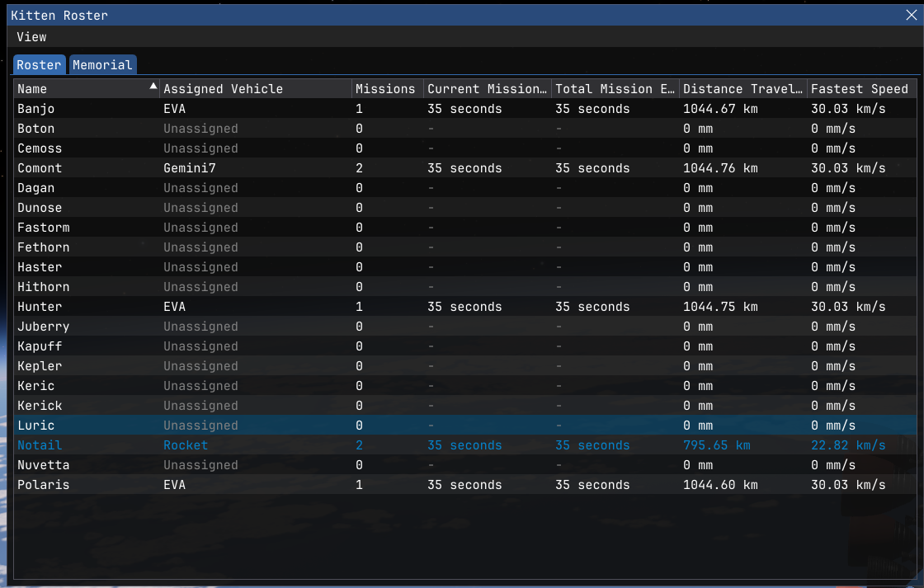Select kitten name Notail

point(40,445)
